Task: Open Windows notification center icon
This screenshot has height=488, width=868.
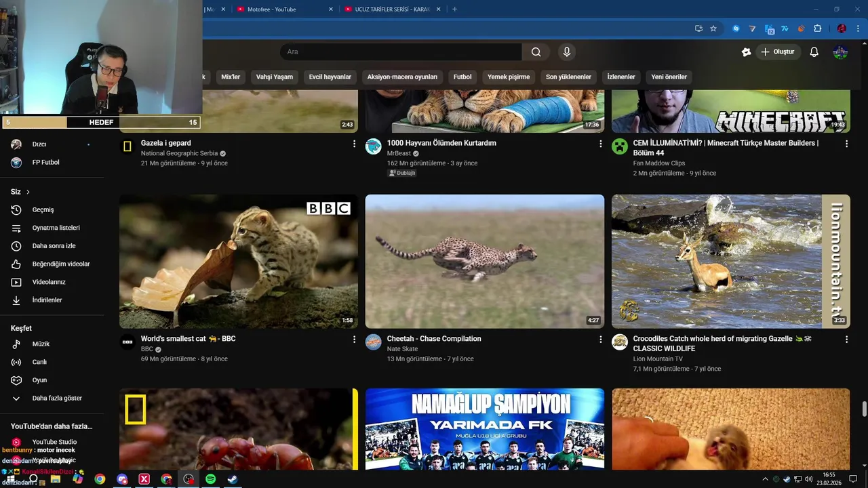Action: 853,479
